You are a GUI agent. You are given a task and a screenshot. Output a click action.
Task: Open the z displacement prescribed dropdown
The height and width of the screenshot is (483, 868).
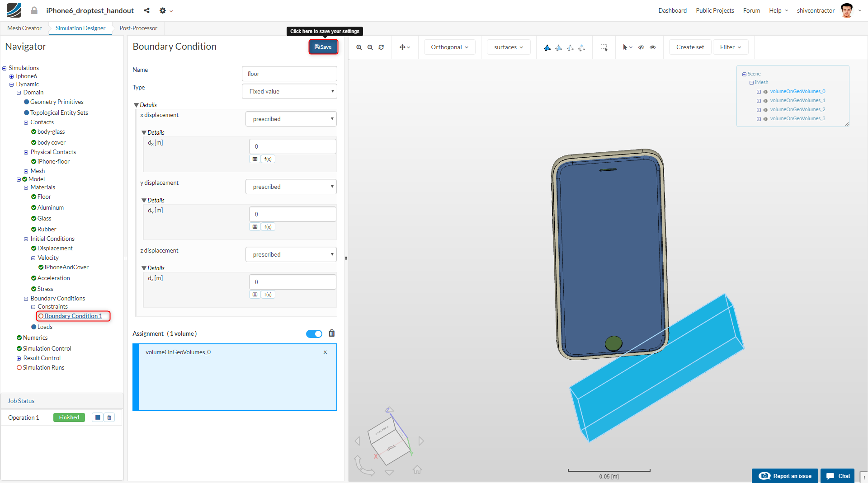coord(291,254)
